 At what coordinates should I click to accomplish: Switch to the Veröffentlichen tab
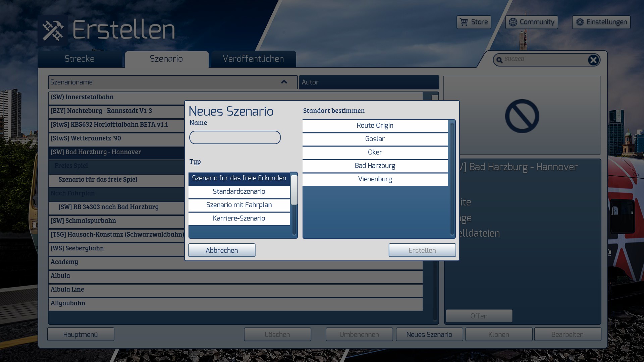[253, 59]
